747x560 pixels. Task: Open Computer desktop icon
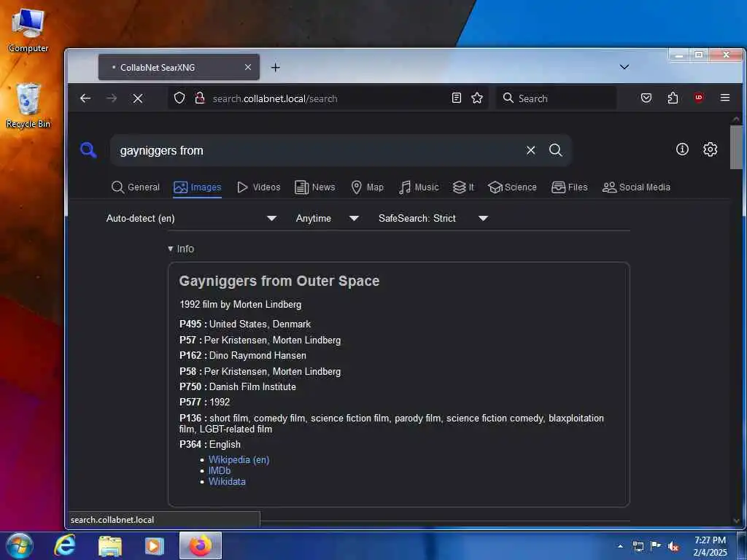tap(28, 31)
